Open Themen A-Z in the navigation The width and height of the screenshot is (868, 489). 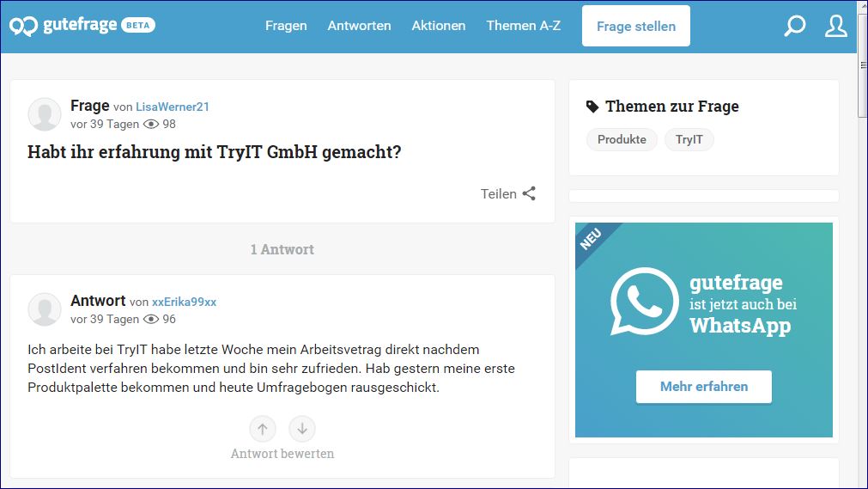click(523, 26)
